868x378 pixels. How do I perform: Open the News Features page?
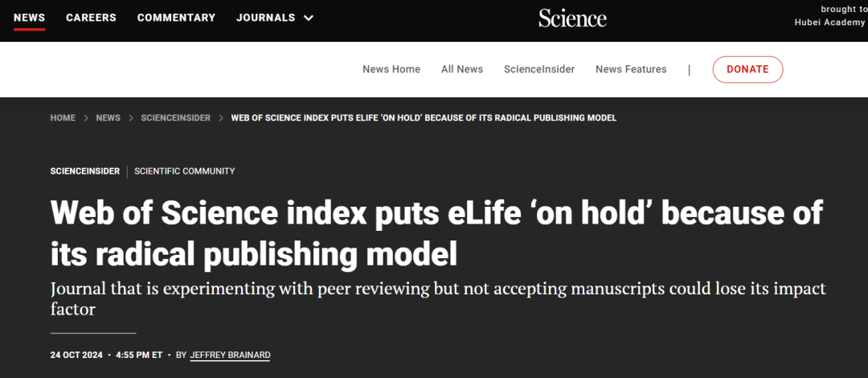631,69
